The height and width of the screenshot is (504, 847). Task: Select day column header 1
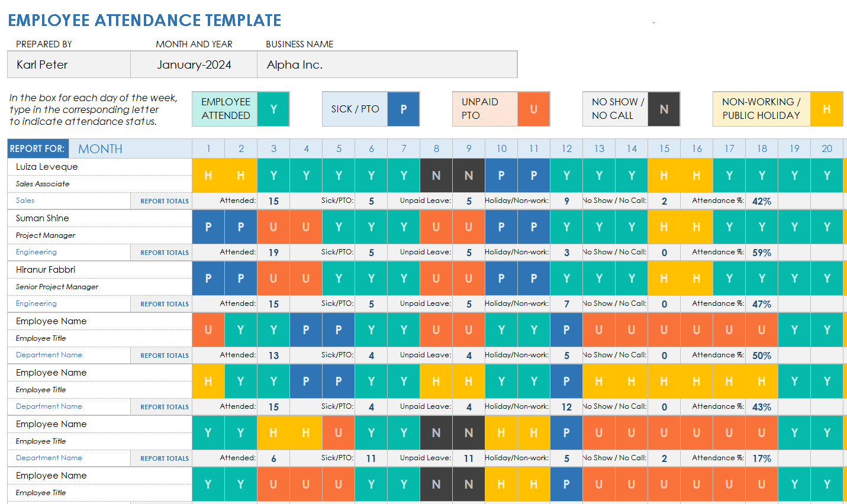[208, 148]
